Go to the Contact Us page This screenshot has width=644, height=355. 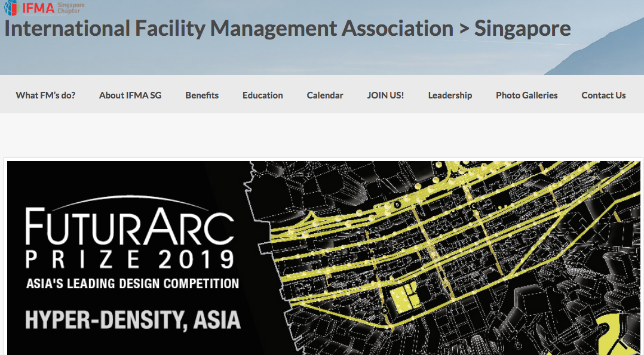(x=603, y=95)
